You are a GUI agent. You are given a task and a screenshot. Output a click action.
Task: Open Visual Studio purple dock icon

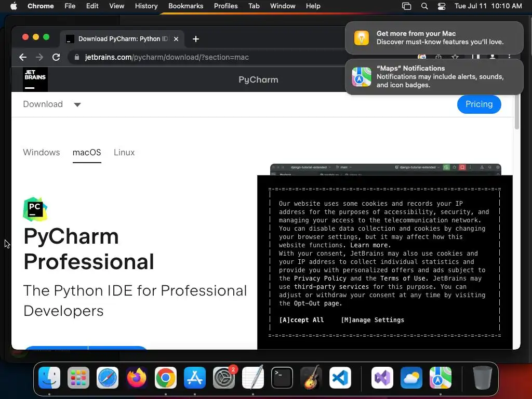382,378
